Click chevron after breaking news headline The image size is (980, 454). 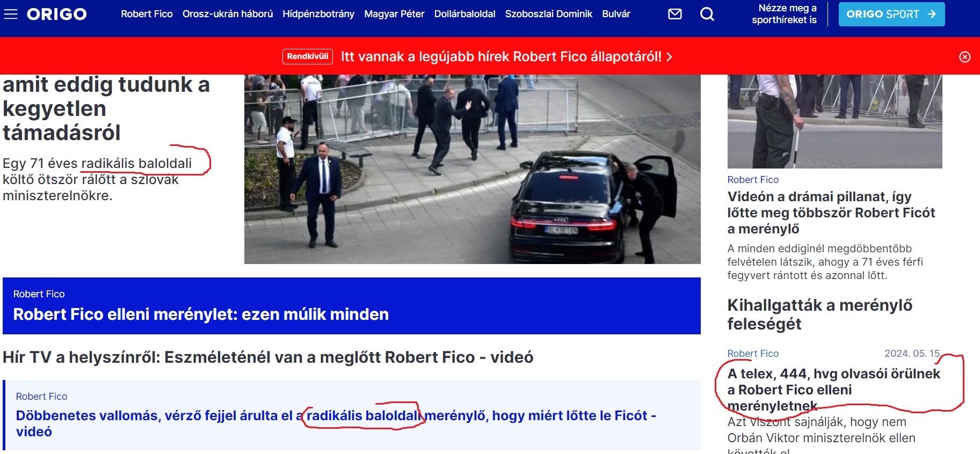pos(669,57)
